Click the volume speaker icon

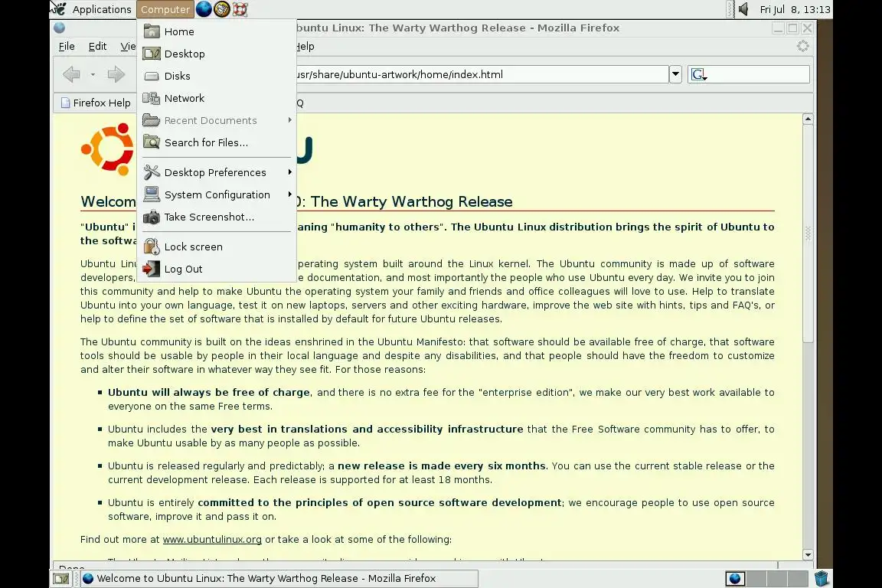click(x=743, y=9)
